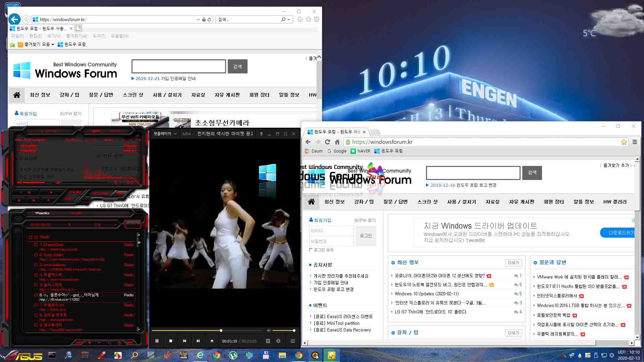
Task: Open Windows 10 Updates (2020-02-11) post
Action: (x=427, y=294)
